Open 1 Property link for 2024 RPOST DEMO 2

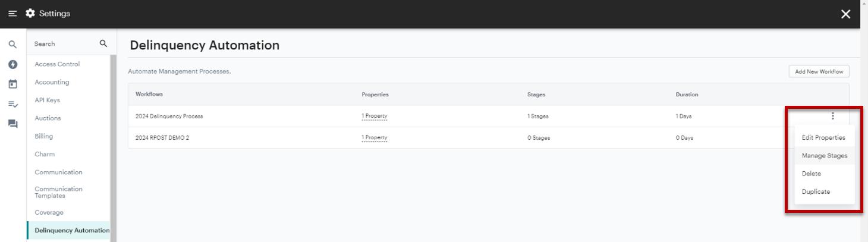click(x=374, y=137)
